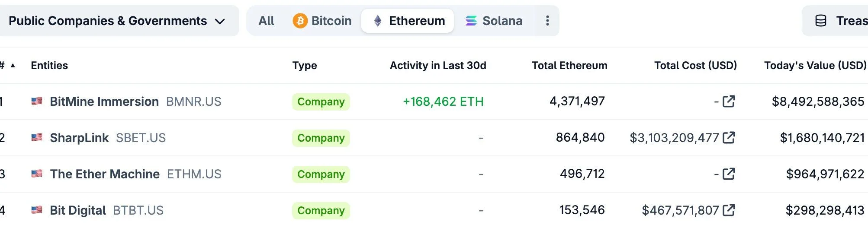This screenshot has width=868, height=228.
Task: Sort by Today's Value (USD) header
Action: point(815,66)
